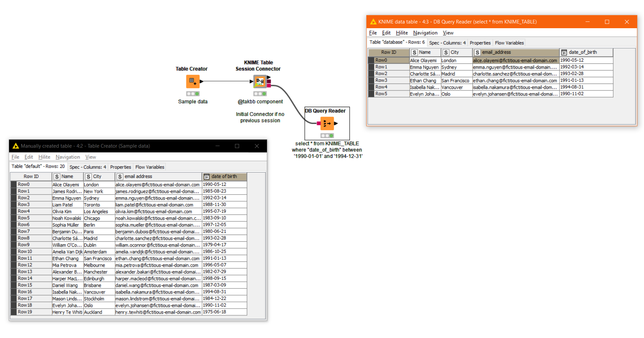Select the DB Query Reader node icon
Screen dimensions: 644x338
click(x=327, y=123)
